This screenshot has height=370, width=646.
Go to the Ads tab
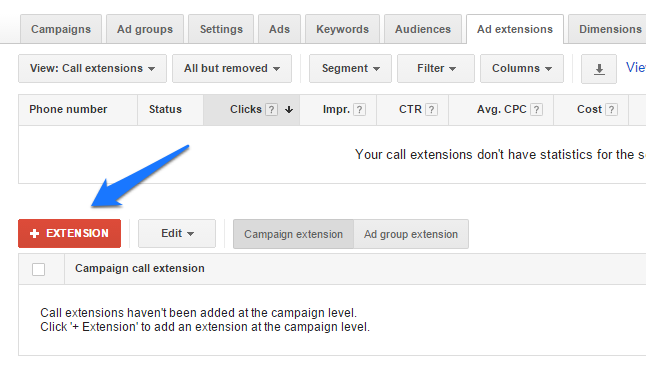point(279,29)
